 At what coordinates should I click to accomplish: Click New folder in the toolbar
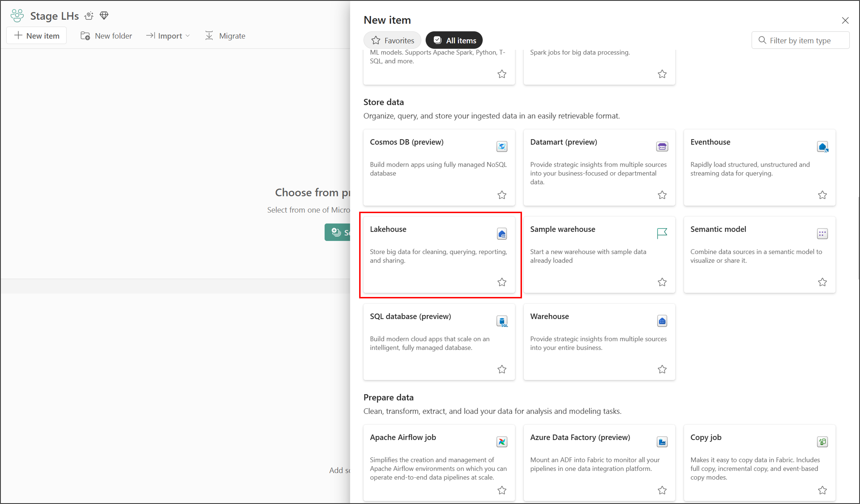(106, 36)
